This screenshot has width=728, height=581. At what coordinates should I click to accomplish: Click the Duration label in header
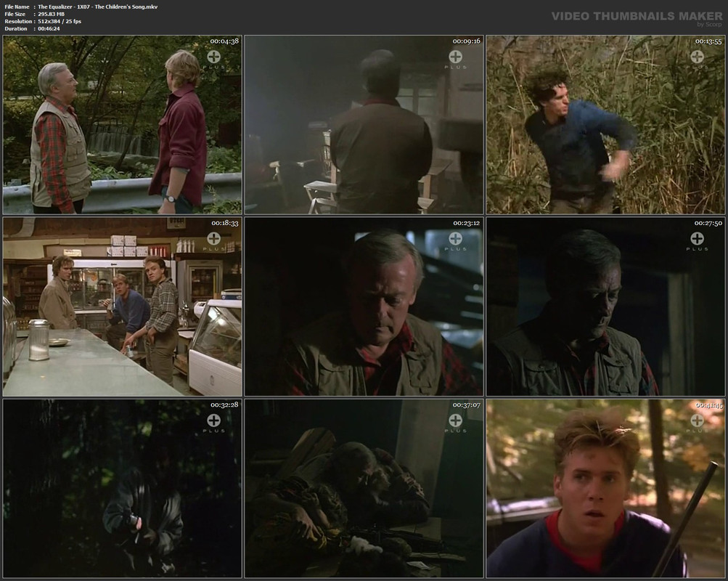tap(16, 28)
